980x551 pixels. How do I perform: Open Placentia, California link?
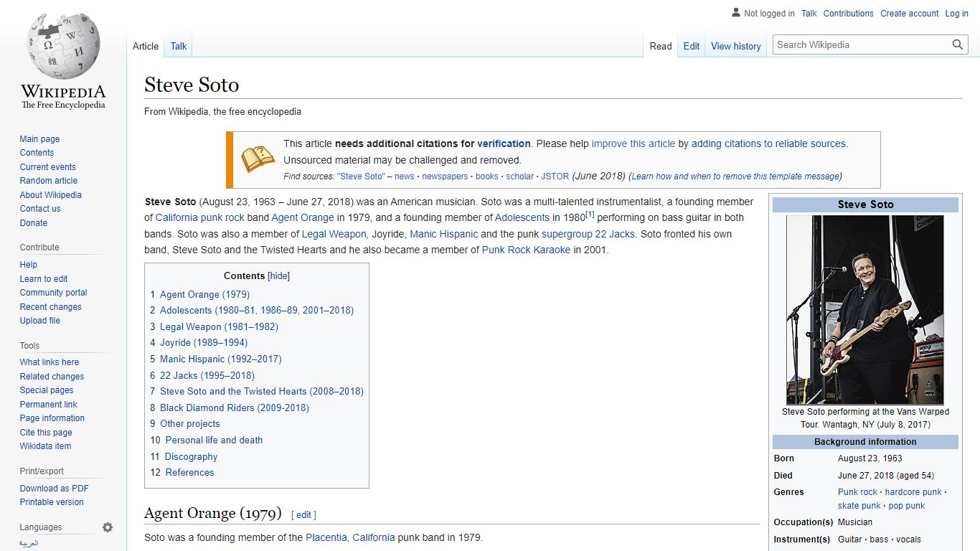[x=350, y=537]
